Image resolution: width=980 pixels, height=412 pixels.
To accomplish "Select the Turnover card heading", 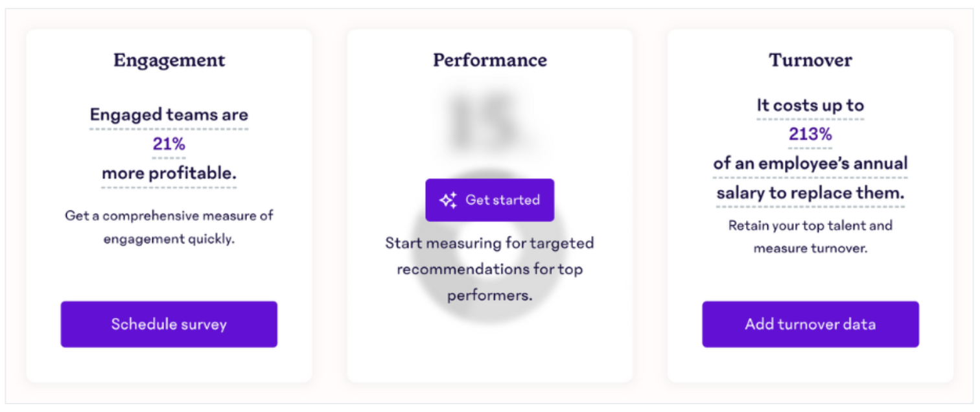I will 810,60.
